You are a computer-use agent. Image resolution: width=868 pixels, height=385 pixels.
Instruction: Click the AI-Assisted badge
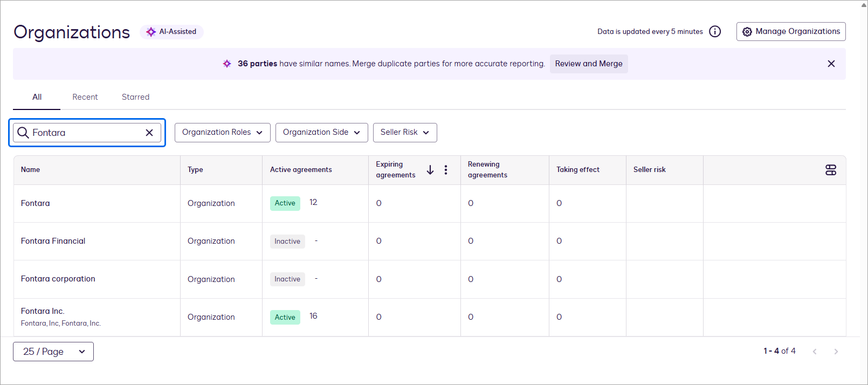(x=171, y=32)
